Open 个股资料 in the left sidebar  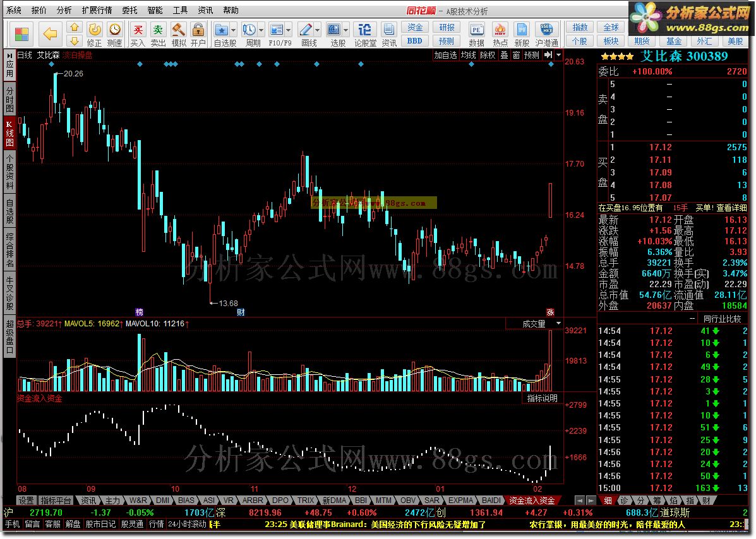(x=9, y=172)
